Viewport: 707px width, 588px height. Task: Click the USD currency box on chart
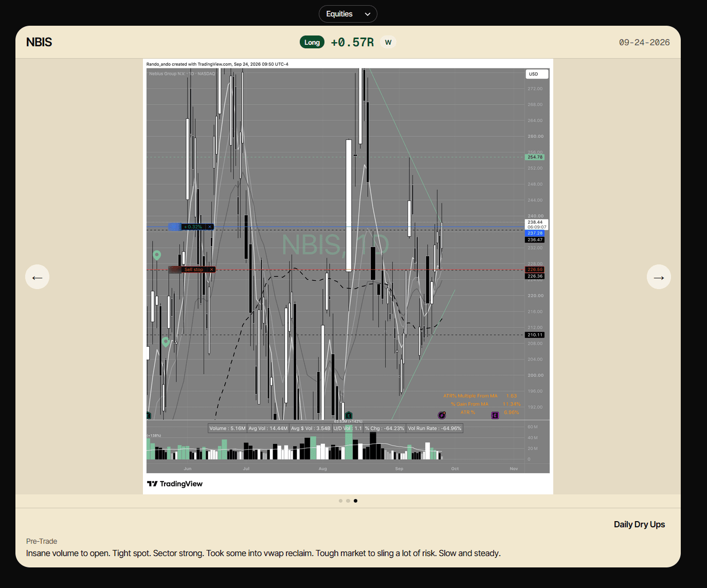click(x=537, y=74)
